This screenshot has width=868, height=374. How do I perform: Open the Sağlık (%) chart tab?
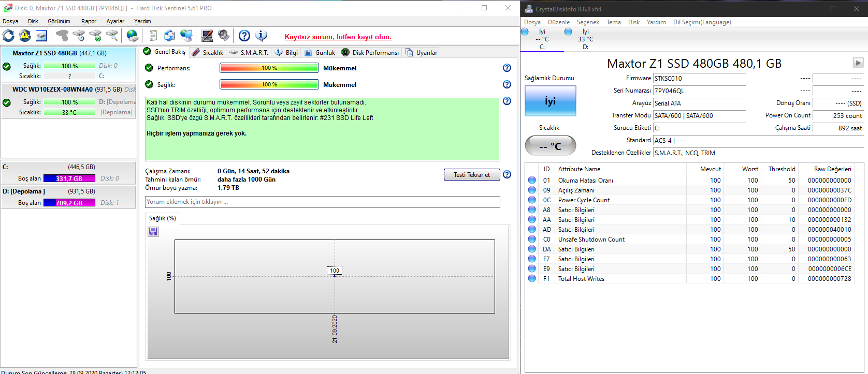[163, 218]
